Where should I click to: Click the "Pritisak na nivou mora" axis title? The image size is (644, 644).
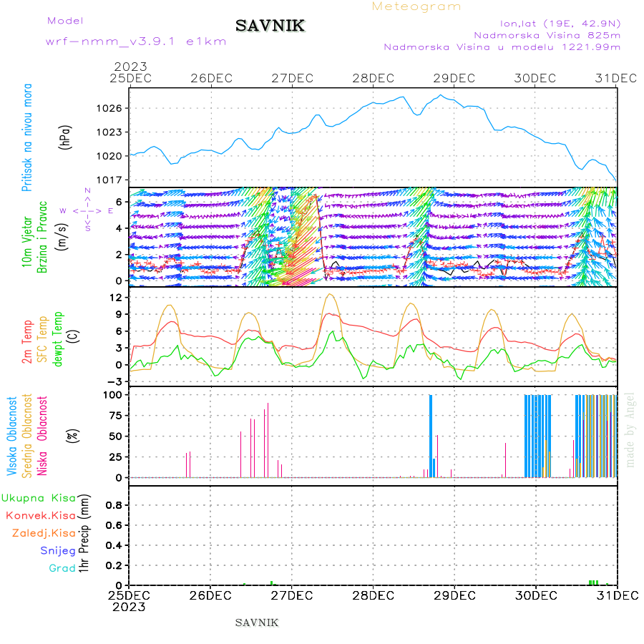[27, 137]
